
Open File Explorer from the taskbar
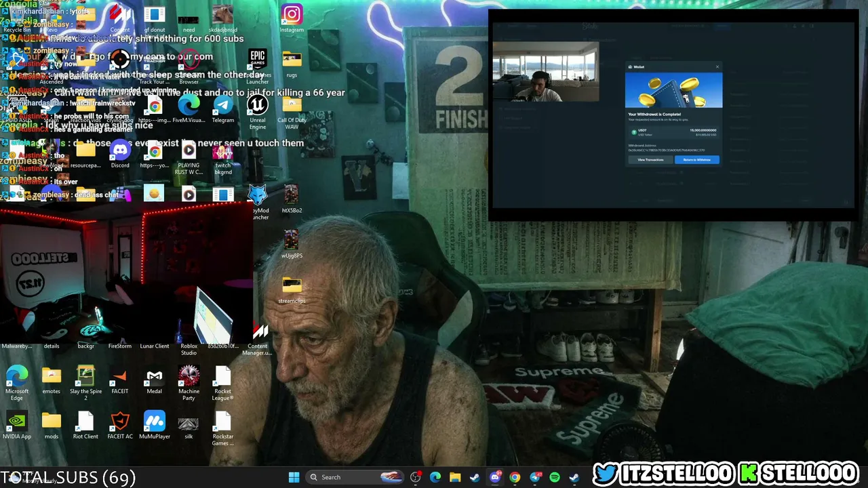(455, 477)
